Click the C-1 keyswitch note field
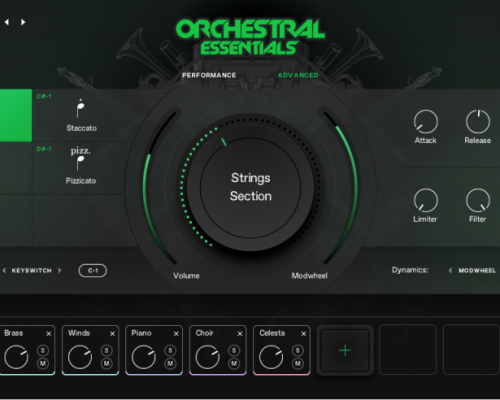 click(x=93, y=270)
